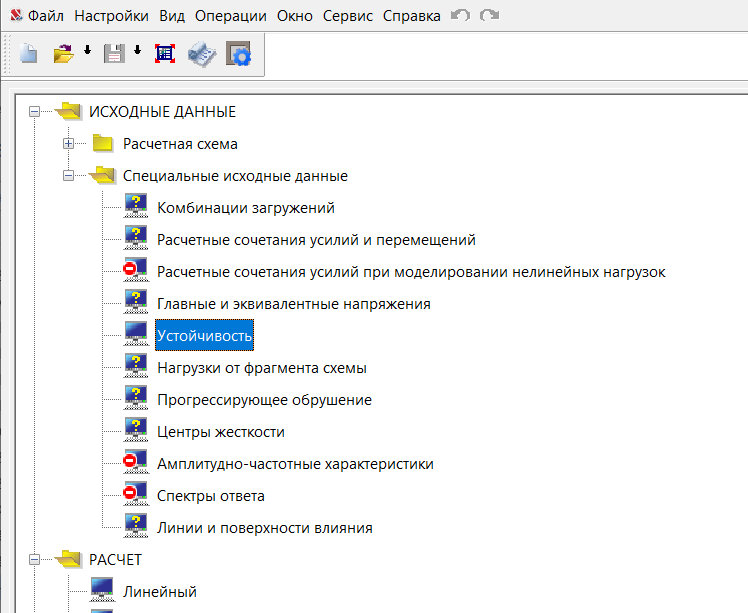748x613 pixels.
Task: Click the Специальные исходные данные folder icon
Action: 102,175
